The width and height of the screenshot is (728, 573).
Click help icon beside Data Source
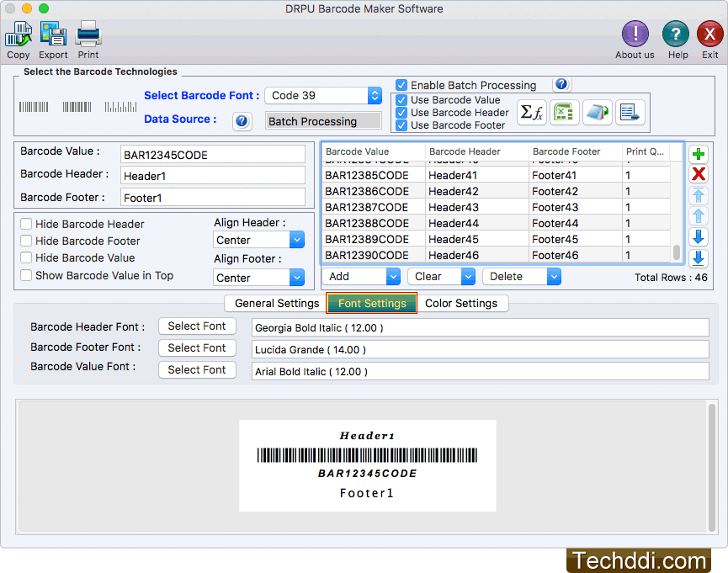(242, 121)
